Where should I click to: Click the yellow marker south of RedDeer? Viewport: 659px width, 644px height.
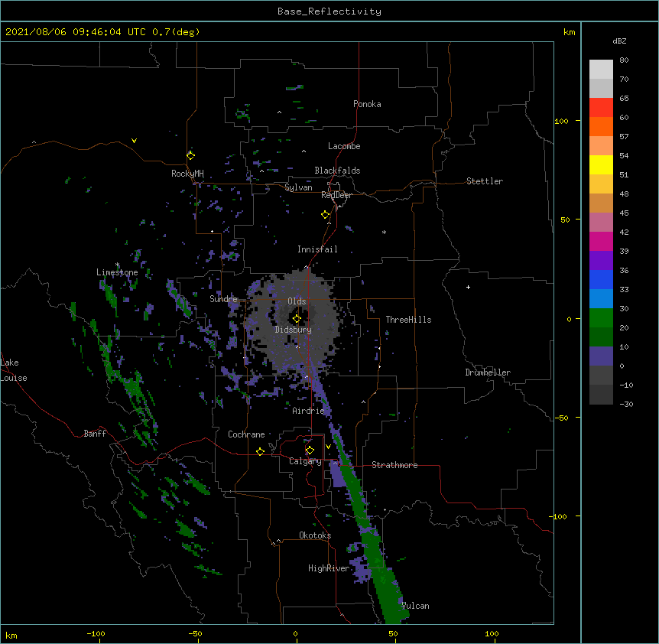coord(326,215)
